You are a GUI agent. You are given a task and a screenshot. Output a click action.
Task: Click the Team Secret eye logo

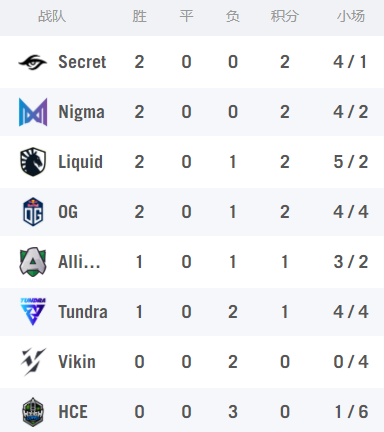click(x=33, y=62)
